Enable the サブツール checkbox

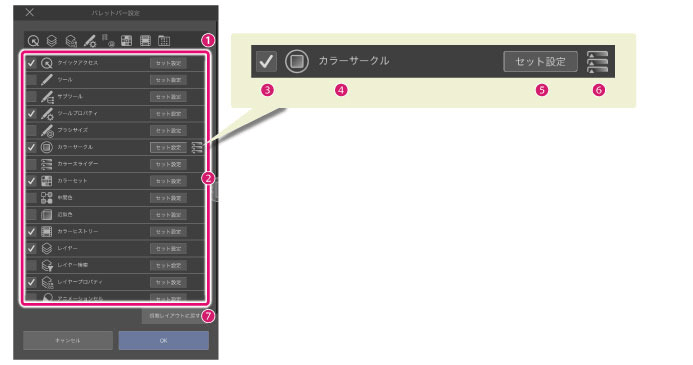[x=31, y=97]
